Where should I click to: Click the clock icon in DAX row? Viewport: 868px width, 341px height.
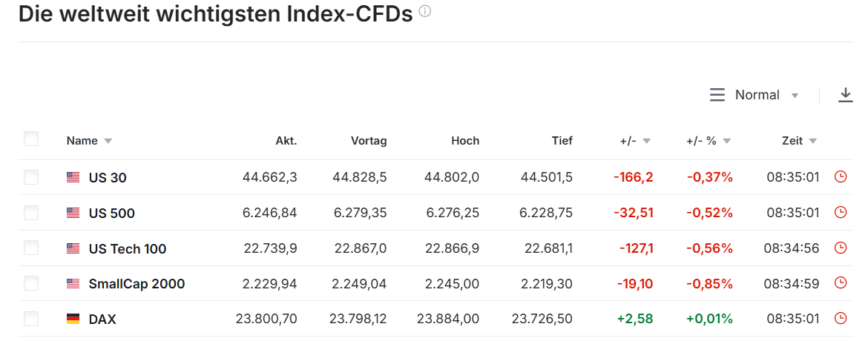coord(841,319)
